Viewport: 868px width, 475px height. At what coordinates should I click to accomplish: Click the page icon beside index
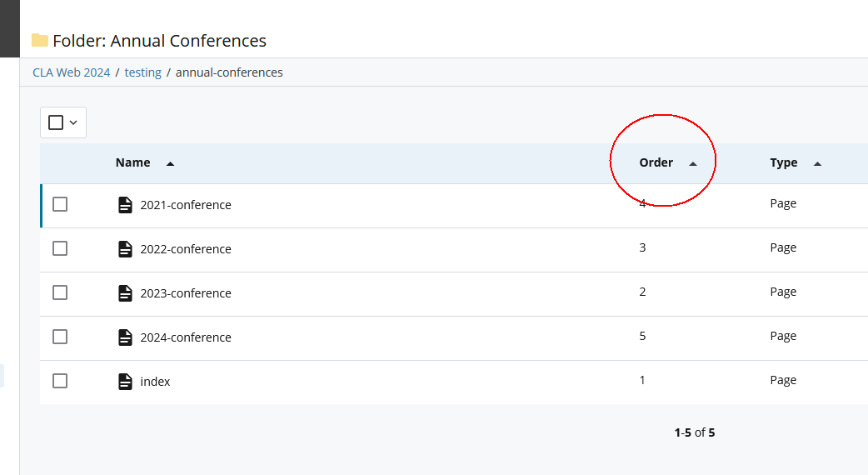click(x=125, y=382)
